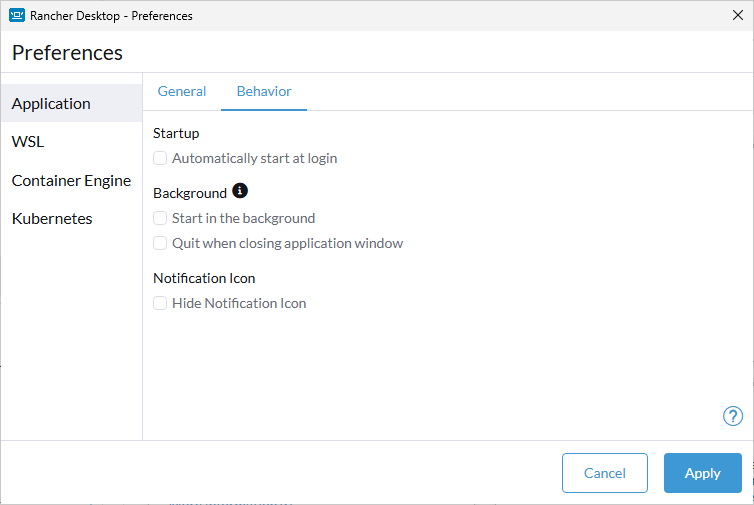Click the window title bar text
The image size is (754, 505).
(114, 16)
